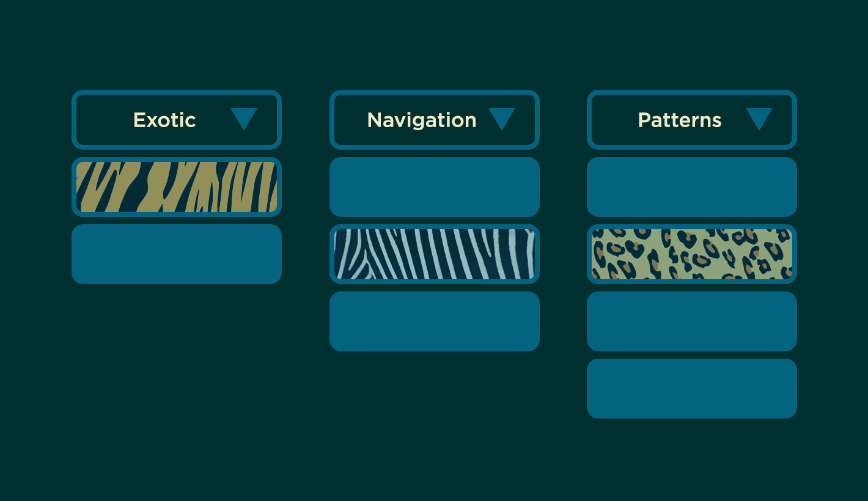Collapse the Patterns dropdown menu

click(692, 120)
